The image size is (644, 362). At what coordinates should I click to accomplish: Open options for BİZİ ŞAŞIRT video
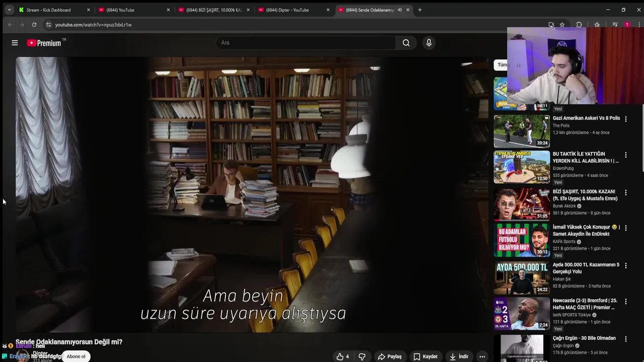pos(626,193)
